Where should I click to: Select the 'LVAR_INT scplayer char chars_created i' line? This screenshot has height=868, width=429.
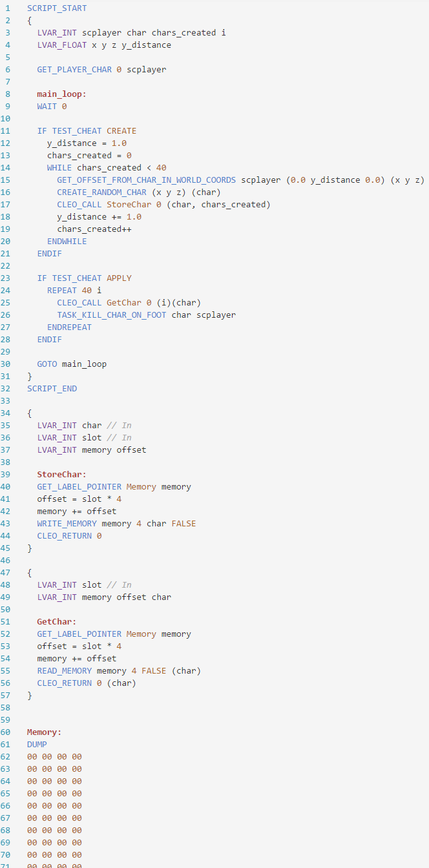(131, 33)
